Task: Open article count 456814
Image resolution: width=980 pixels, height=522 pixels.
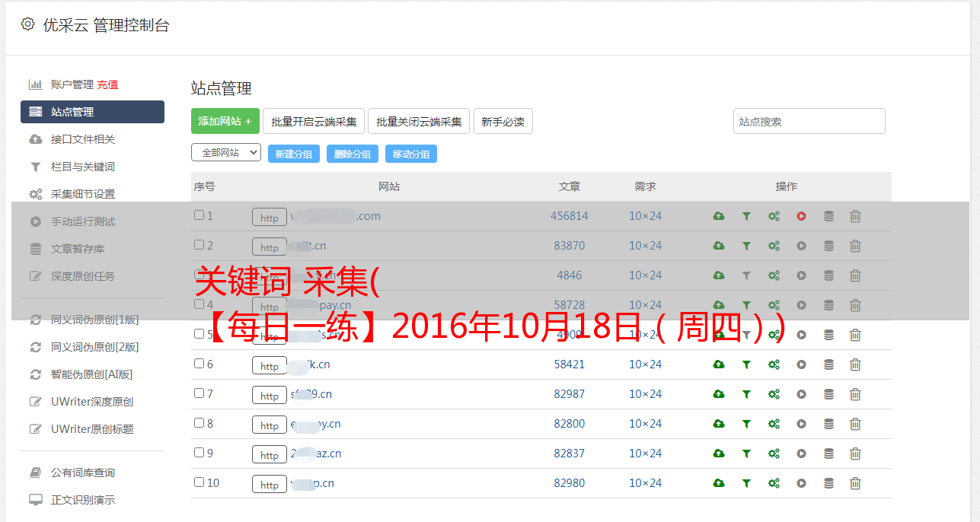Action: (x=570, y=216)
